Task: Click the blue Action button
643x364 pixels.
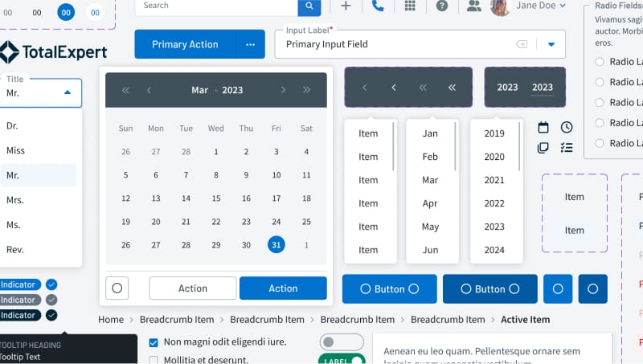Action: [x=283, y=288]
